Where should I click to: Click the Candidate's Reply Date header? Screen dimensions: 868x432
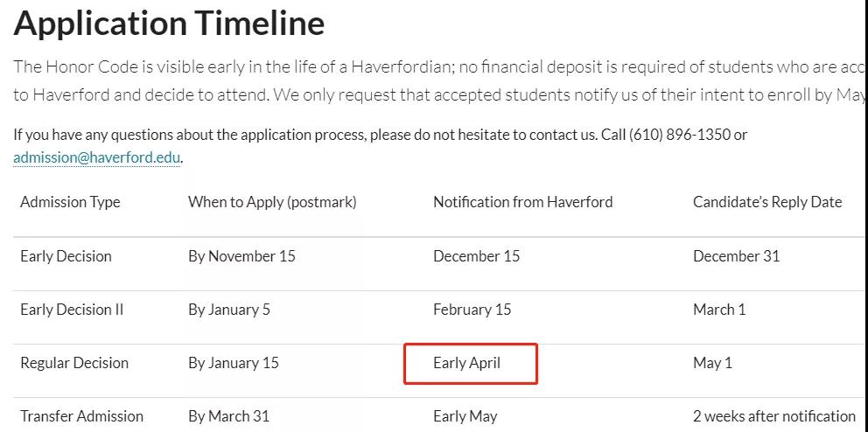point(766,202)
